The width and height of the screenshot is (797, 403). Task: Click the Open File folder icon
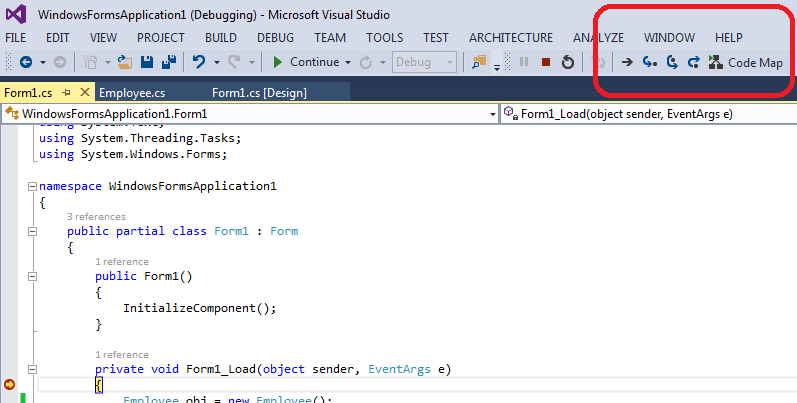point(125,62)
